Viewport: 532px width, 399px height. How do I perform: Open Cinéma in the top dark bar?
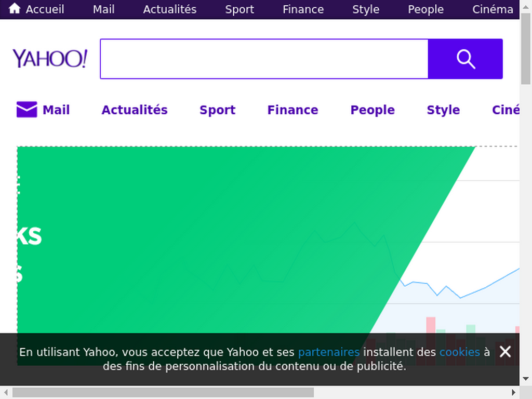493,9
